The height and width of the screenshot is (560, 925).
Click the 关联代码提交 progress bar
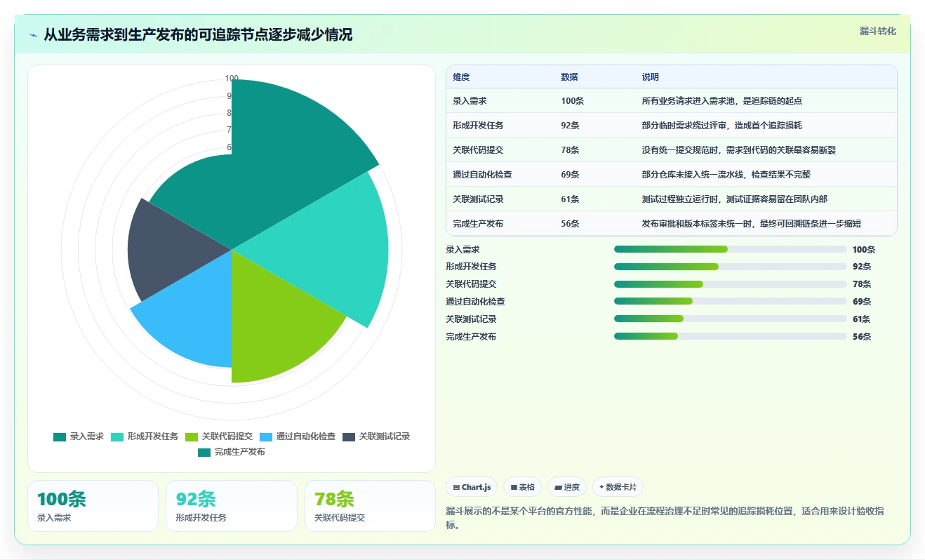click(731, 284)
